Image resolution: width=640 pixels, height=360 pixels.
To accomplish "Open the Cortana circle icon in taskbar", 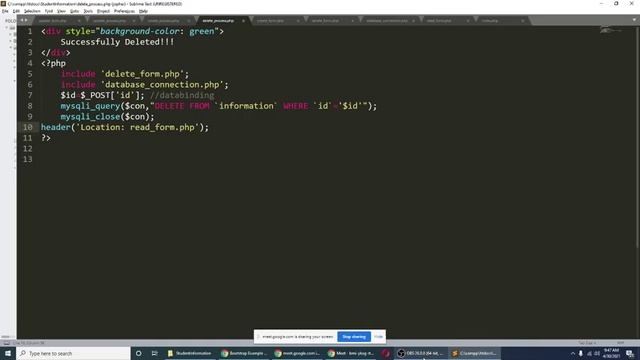I will click(x=138, y=353).
